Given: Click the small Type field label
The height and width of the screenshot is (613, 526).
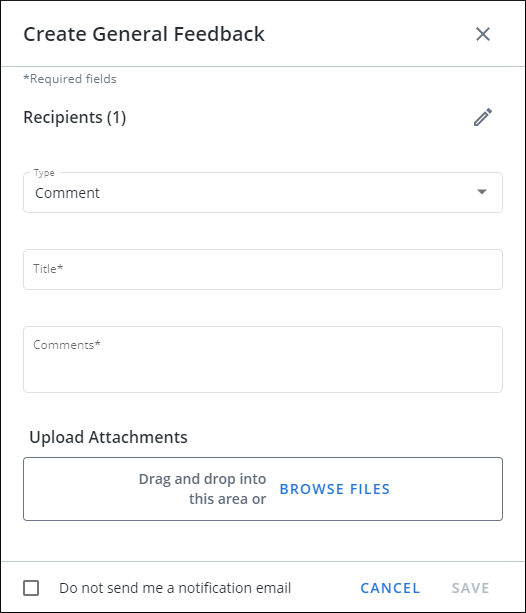Looking at the screenshot, I should [x=44, y=173].
